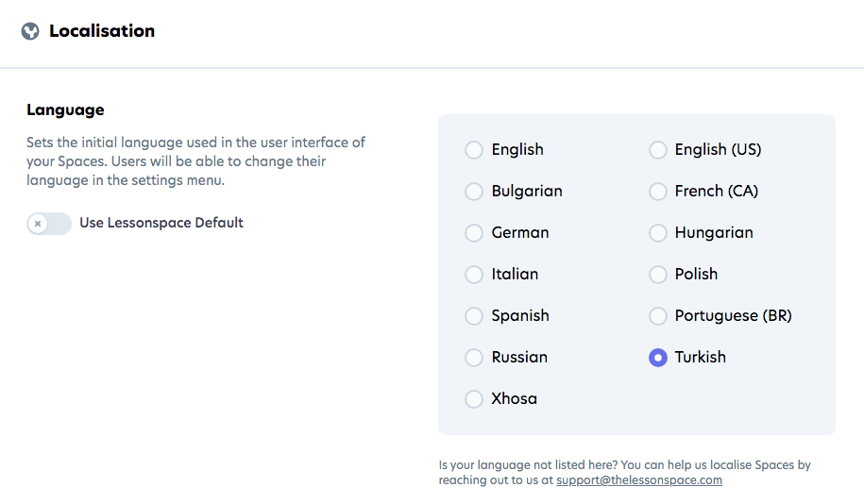Click the Turkish language label text
The image size is (864, 504).
(x=701, y=358)
